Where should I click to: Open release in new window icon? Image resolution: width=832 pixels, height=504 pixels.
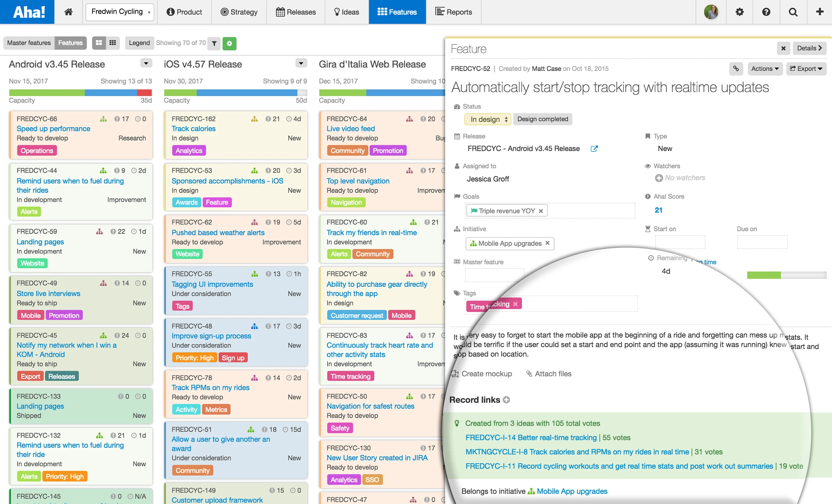point(594,148)
